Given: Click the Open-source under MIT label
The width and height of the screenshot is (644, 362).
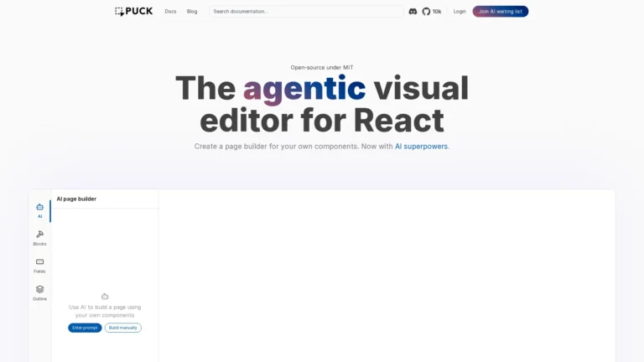Looking at the screenshot, I should [x=322, y=67].
